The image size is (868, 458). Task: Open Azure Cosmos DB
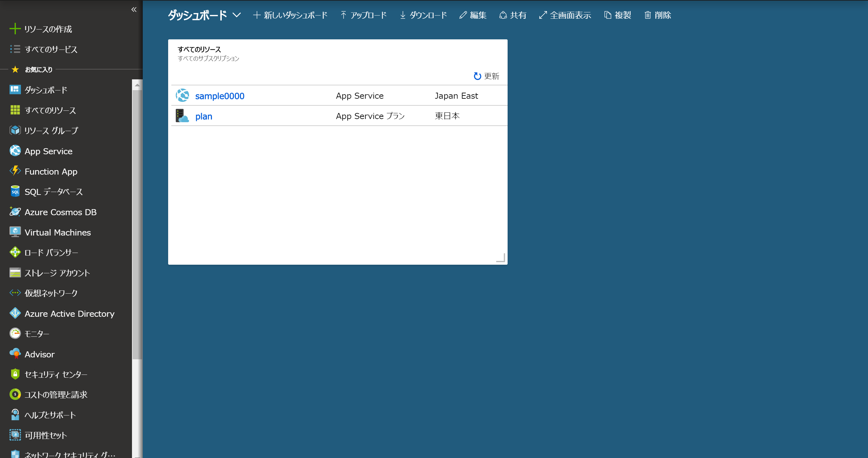click(x=61, y=212)
